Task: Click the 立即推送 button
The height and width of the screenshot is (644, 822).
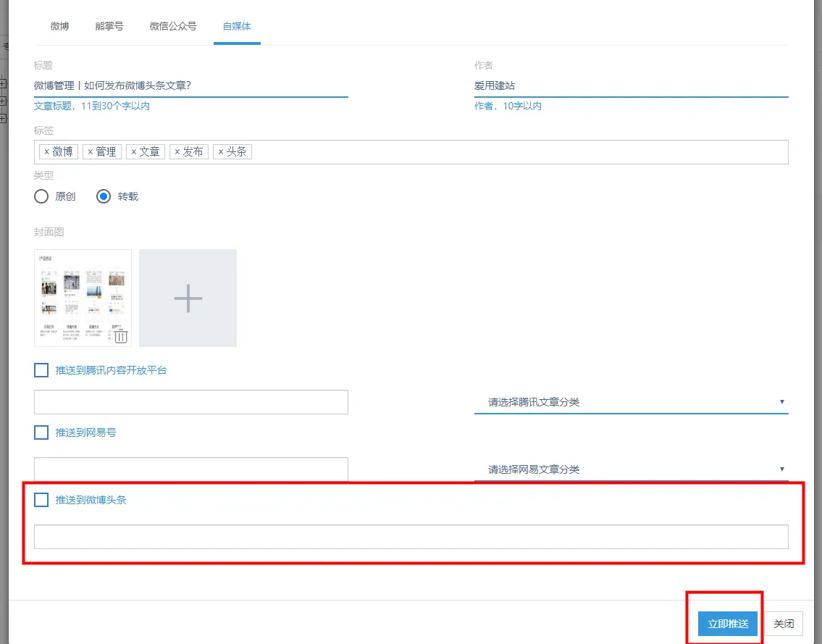Action: click(x=728, y=624)
